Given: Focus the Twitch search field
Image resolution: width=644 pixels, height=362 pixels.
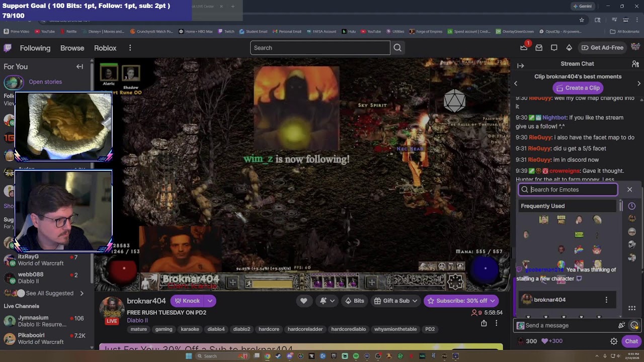Looking at the screenshot, I should [320, 48].
